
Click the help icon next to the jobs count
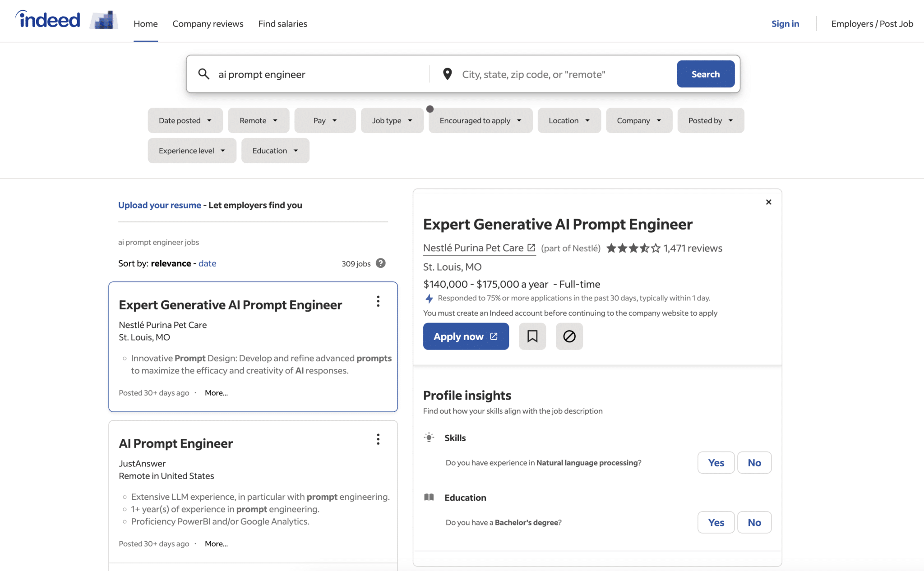click(x=380, y=263)
